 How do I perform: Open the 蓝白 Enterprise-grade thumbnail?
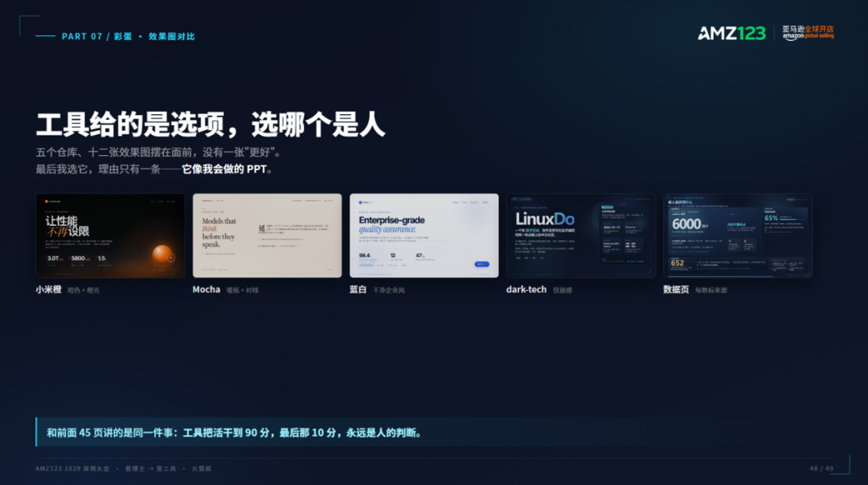coord(424,235)
